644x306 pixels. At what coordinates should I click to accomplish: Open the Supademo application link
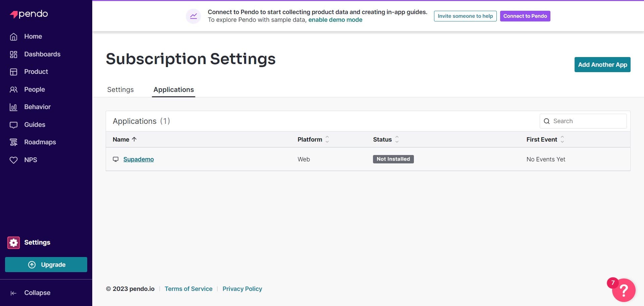coord(139,159)
